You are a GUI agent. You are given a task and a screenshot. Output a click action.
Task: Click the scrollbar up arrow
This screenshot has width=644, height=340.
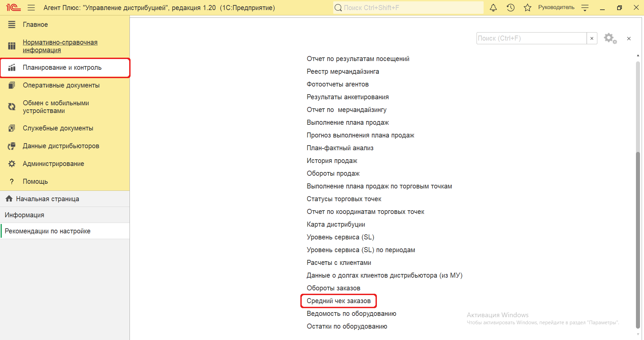pyautogui.click(x=638, y=55)
